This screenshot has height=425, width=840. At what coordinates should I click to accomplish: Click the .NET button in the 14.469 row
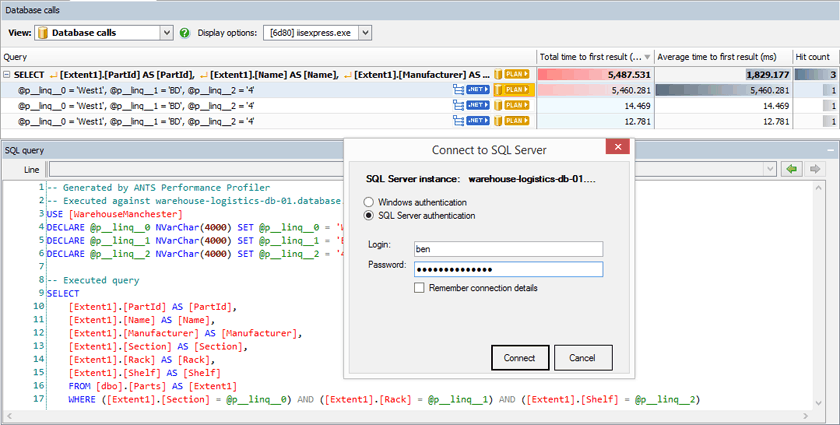[478, 106]
